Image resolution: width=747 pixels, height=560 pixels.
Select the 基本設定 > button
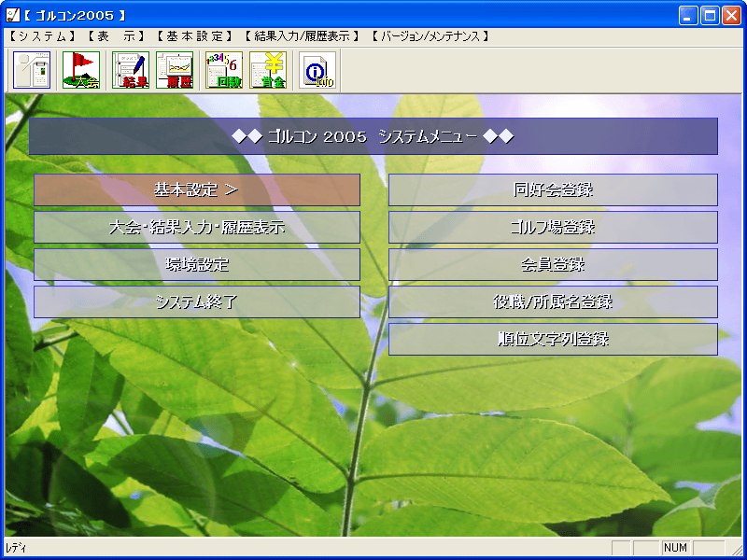197,190
